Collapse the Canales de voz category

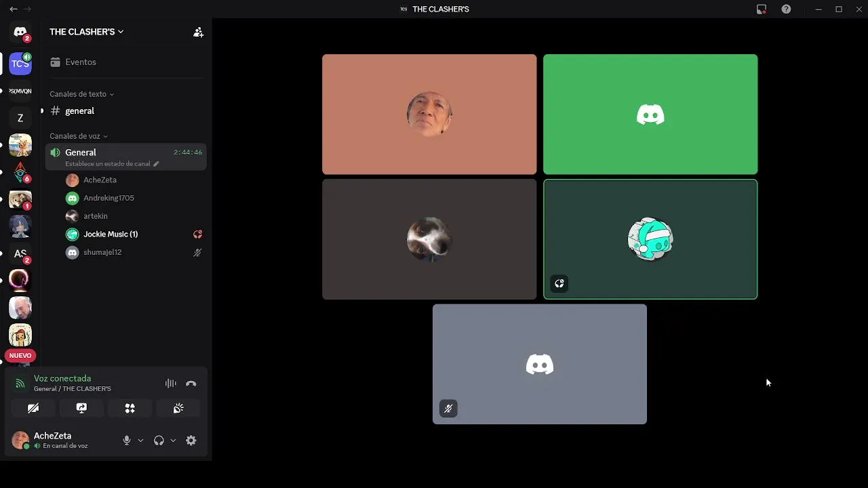tap(79, 136)
